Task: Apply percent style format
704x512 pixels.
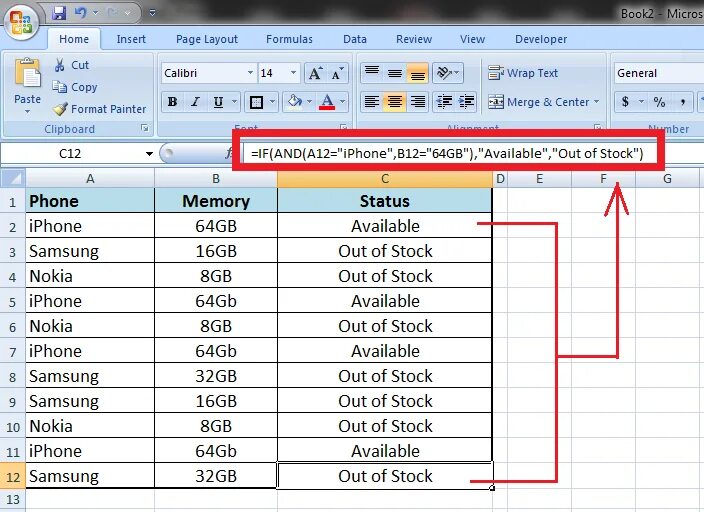Action: pyautogui.click(x=659, y=102)
